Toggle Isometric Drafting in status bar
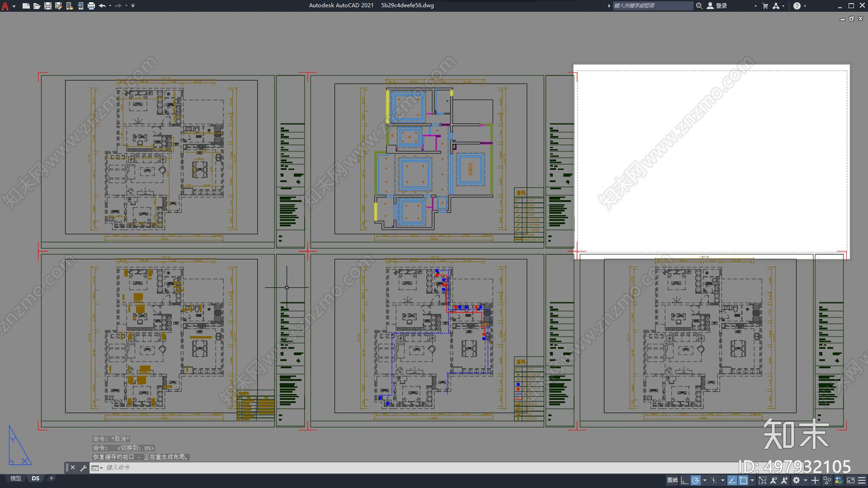The width and height of the screenshot is (868, 488). tap(714, 480)
